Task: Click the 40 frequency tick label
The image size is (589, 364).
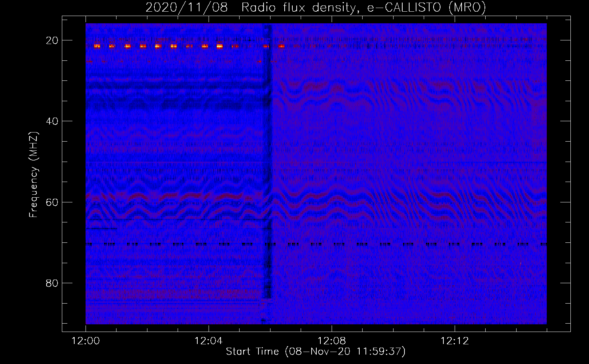Action: 52,121
